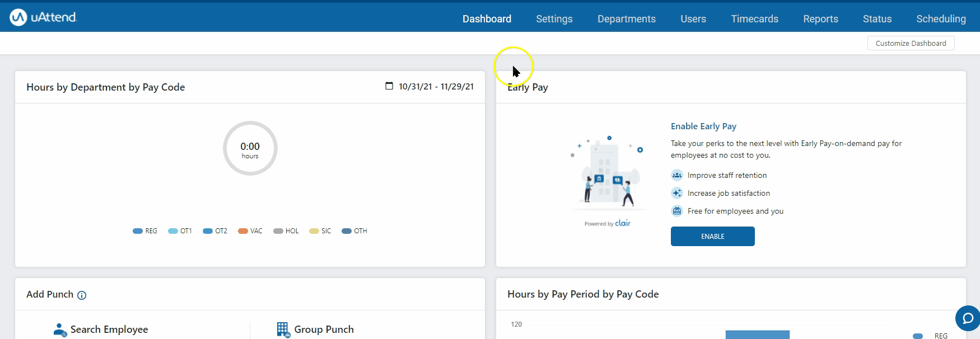Screen dimensions: 980x339
Task: Click the Group Punch building icon
Action: tap(283, 329)
